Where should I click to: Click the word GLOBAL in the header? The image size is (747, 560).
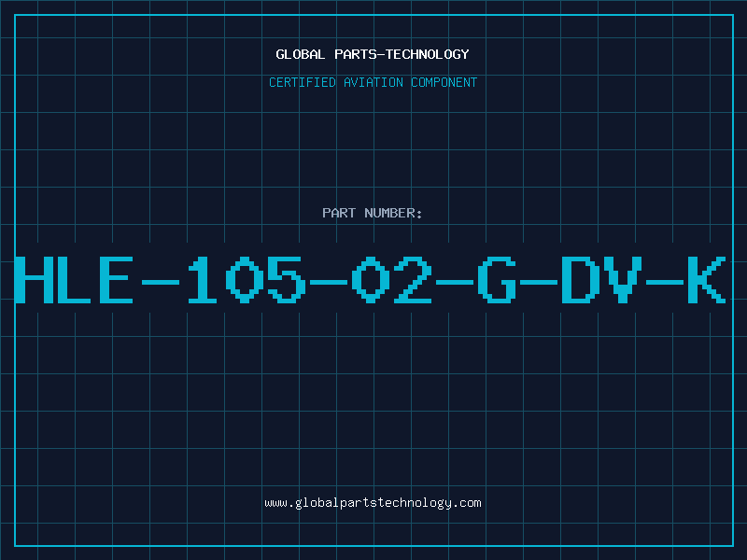[301, 54]
